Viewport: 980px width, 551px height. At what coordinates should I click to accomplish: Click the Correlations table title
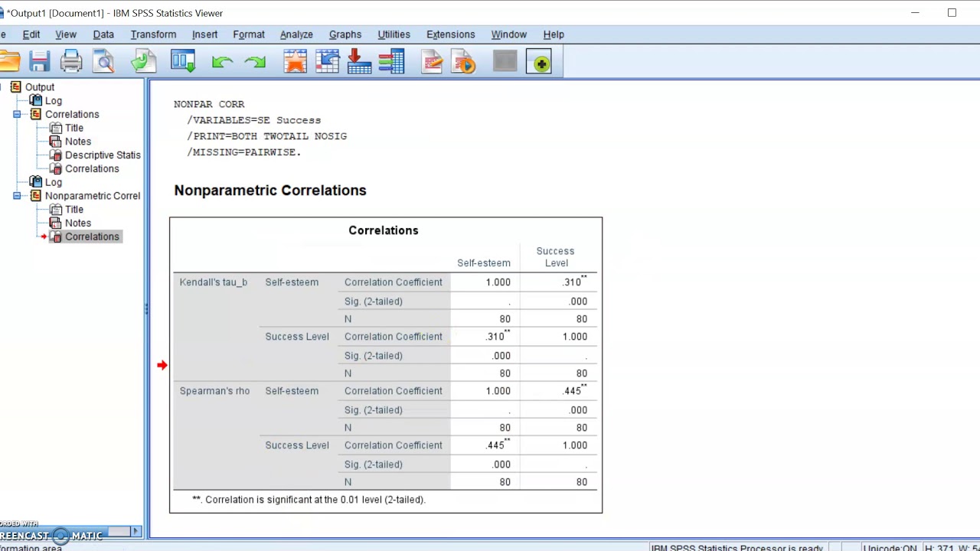384,230
